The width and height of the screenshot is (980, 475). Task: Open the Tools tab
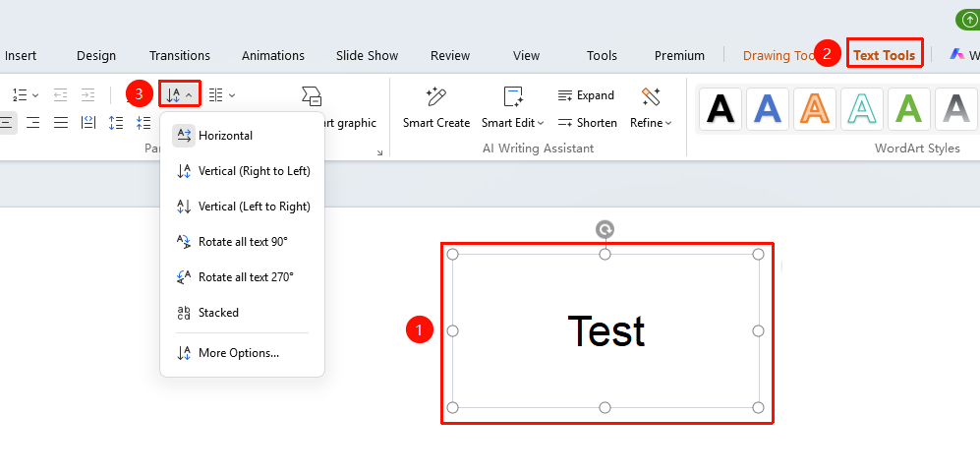pos(602,56)
